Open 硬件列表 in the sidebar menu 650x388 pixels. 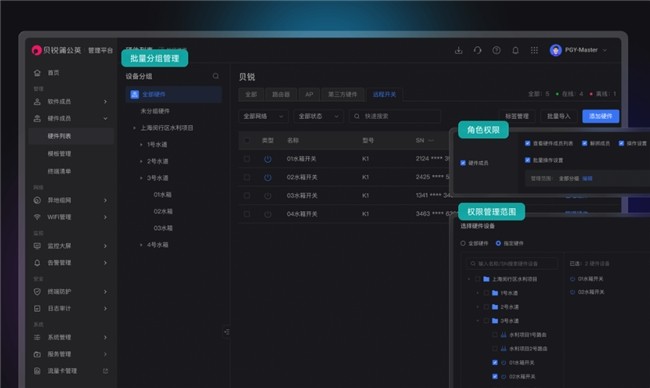(71, 136)
